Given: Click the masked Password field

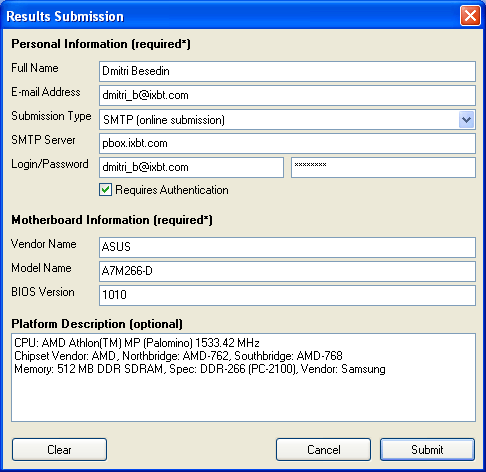Looking at the screenshot, I should tap(383, 167).
